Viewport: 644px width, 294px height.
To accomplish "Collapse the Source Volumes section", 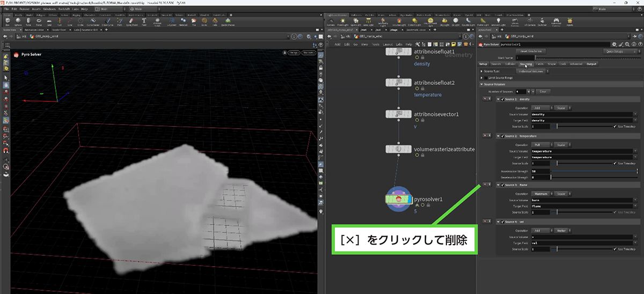I will click(482, 84).
